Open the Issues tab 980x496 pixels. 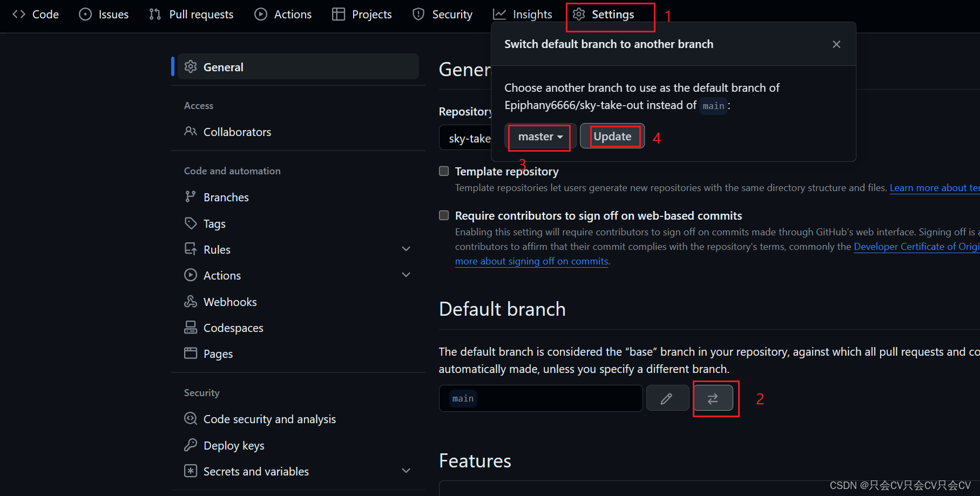[104, 15]
